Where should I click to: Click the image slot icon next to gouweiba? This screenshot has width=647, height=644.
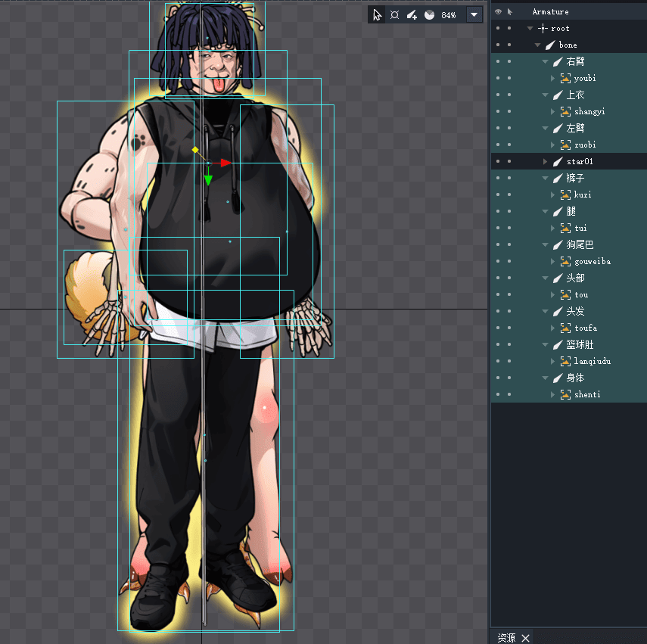click(x=565, y=261)
